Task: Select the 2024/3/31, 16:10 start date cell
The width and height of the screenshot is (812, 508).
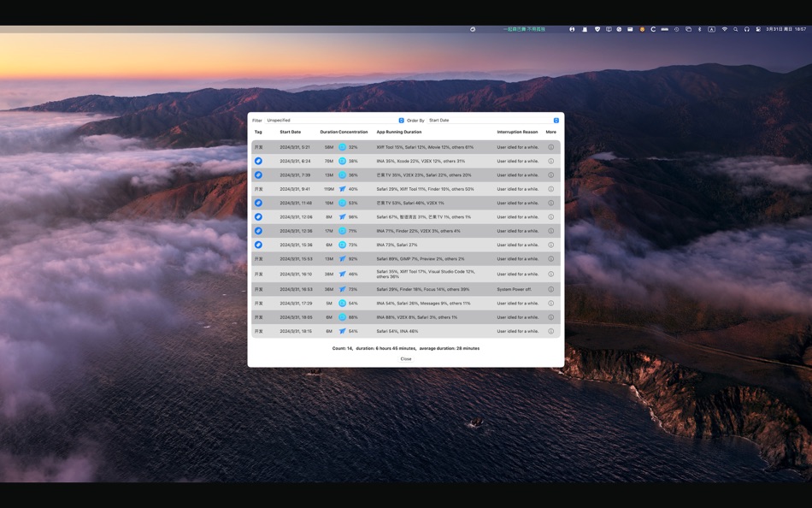Action: pos(297,275)
